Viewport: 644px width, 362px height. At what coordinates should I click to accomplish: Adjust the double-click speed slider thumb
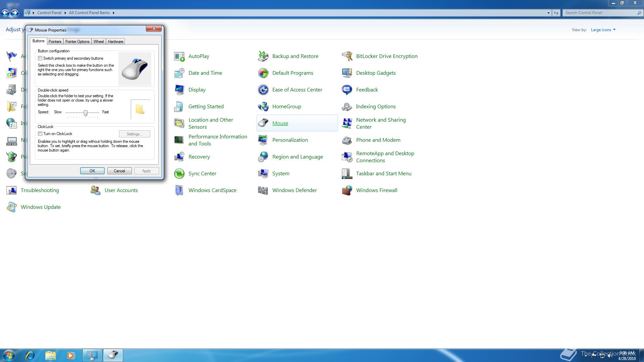point(86,113)
